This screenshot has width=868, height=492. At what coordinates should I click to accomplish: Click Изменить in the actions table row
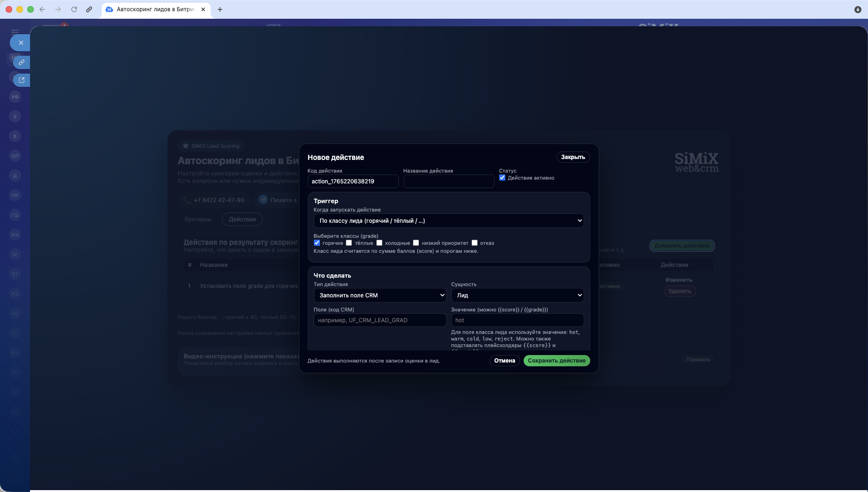click(x=679, y=280)
